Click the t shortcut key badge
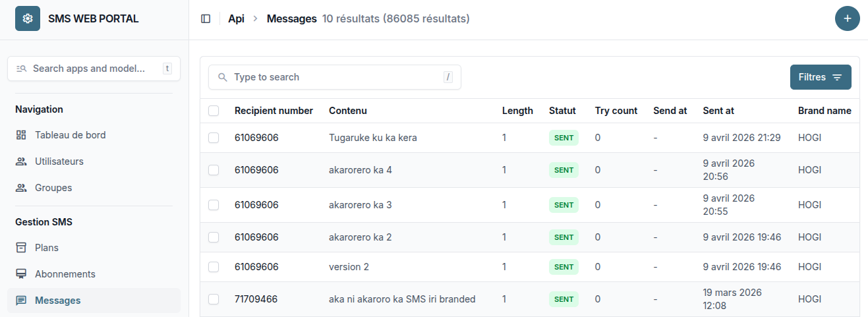This screenshot has height=317, width=868. [167, 69]
